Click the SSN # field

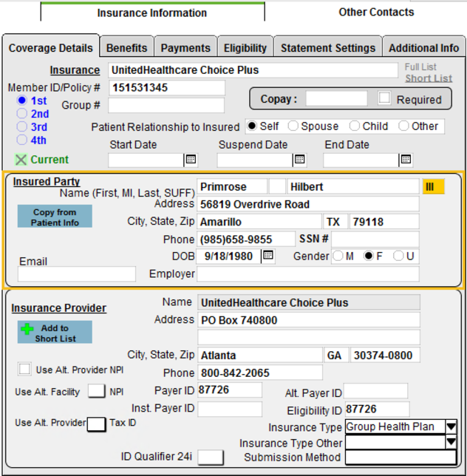(375, 239)
